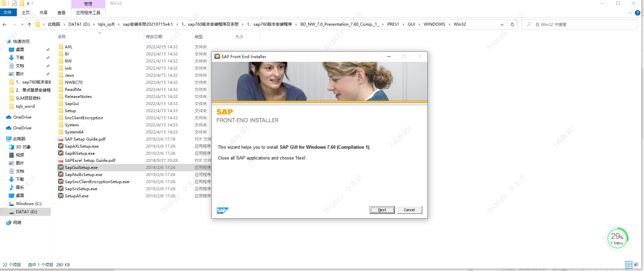Screen dimensions: 644x271
Task: Select the AXL folder icon
Action: click(x=61, y=47)
